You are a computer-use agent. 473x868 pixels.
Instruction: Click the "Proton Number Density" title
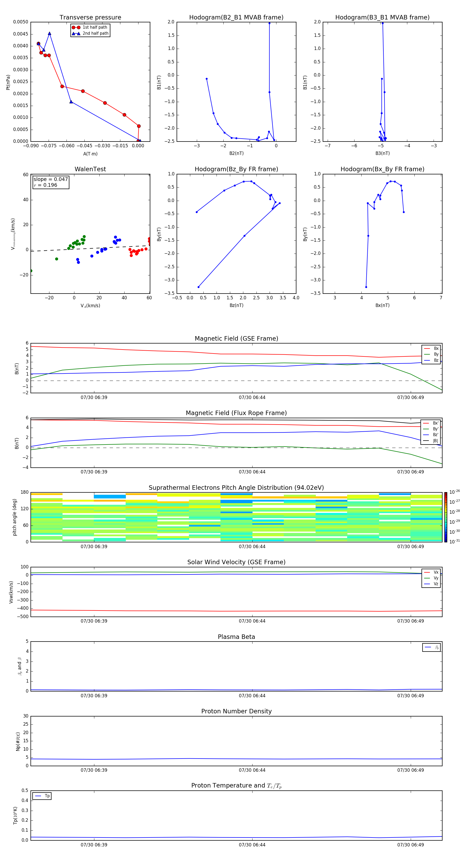(x=236, y=711)
